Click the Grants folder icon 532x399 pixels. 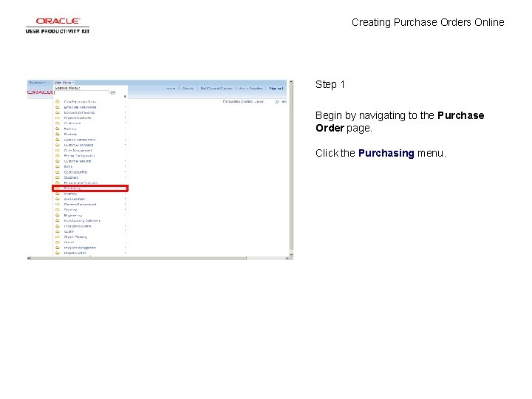[x=58, y=242]
